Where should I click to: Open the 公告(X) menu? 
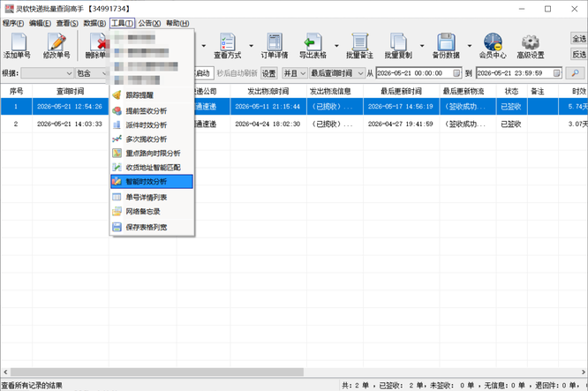(x=149, y=23)
